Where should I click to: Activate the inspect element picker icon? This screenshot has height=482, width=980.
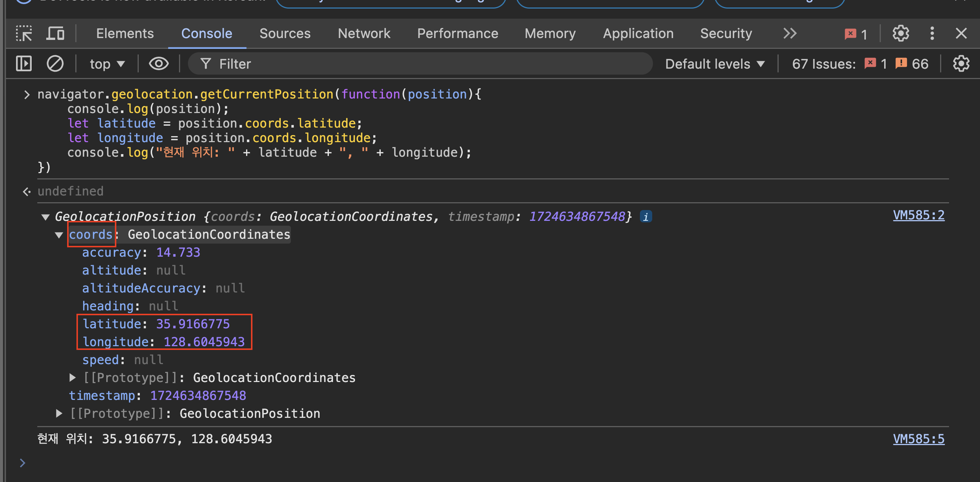click(x=24, y=34)
